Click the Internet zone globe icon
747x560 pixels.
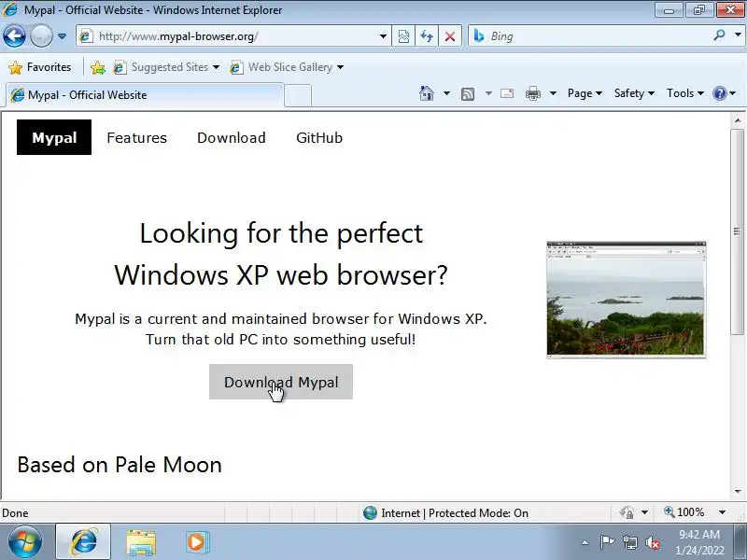pos(370,512)
